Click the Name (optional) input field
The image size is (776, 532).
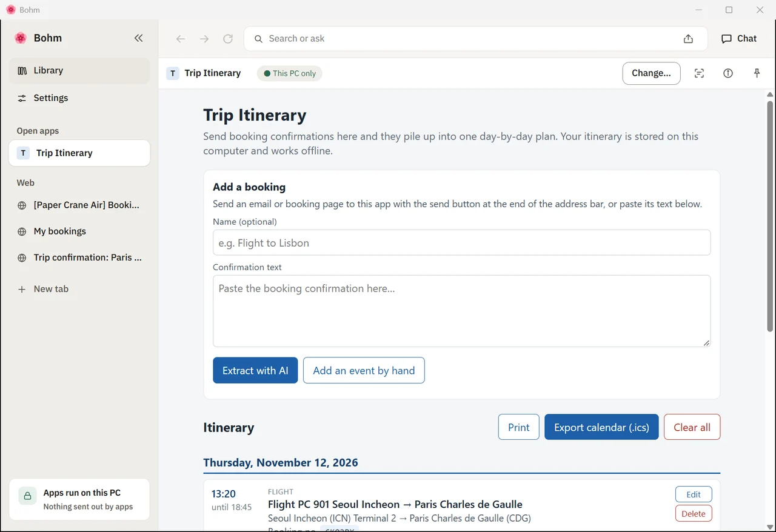461,242
